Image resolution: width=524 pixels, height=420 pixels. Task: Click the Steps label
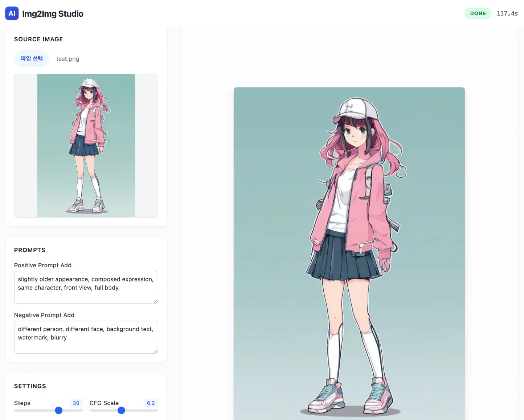point(22,403)
